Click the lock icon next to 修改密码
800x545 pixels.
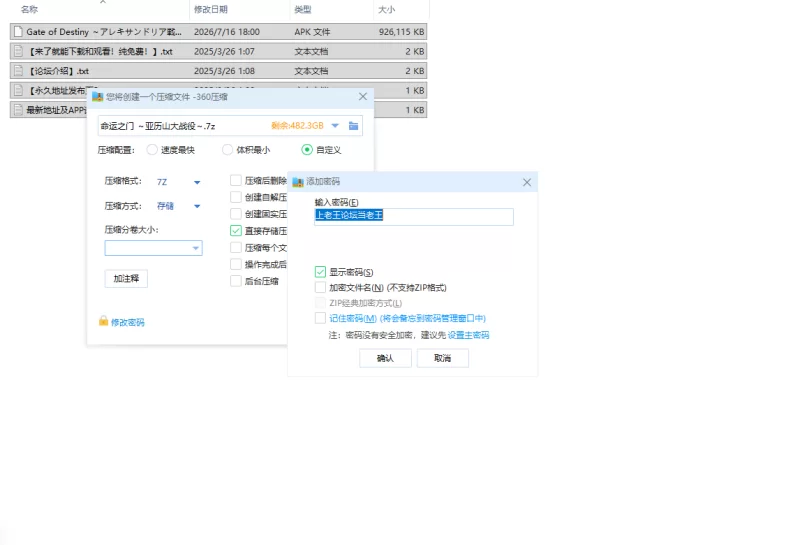[103, 321]
